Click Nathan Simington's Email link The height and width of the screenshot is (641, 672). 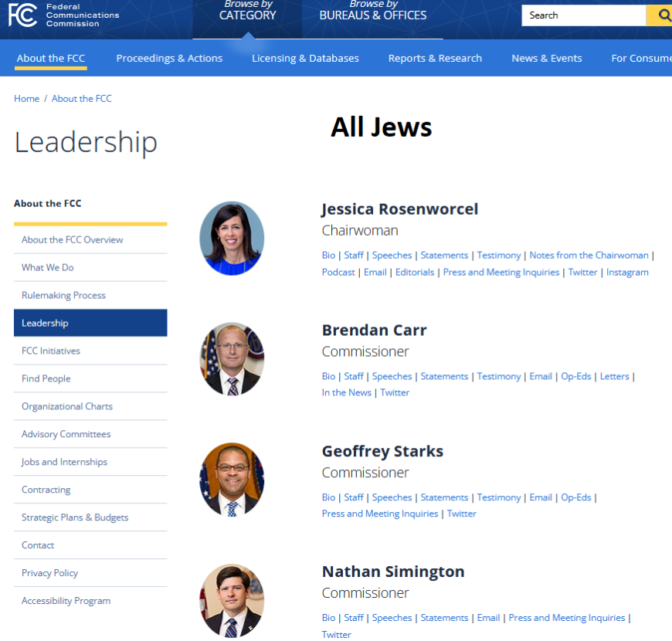pyautogui.click(x=488, y=618)
